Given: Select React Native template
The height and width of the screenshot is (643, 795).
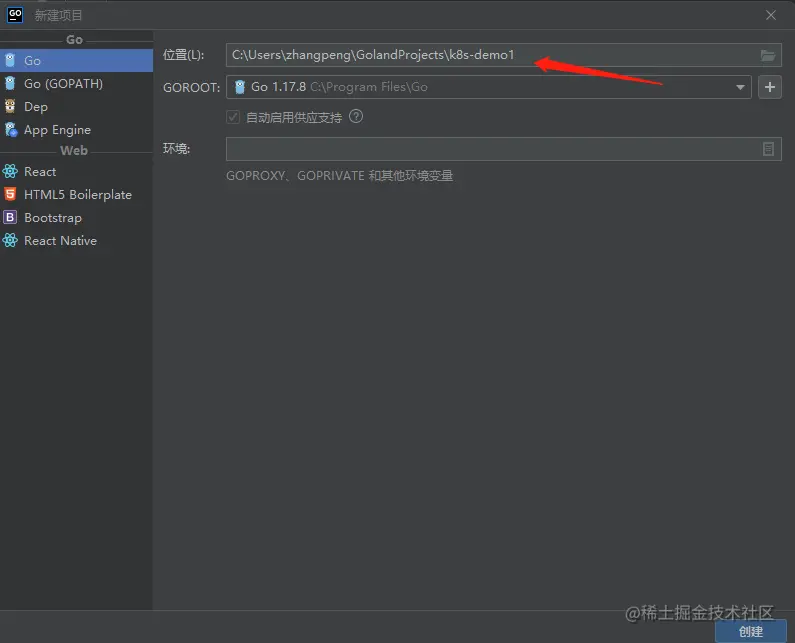Looking at the screenshot, I should (76, 240).
